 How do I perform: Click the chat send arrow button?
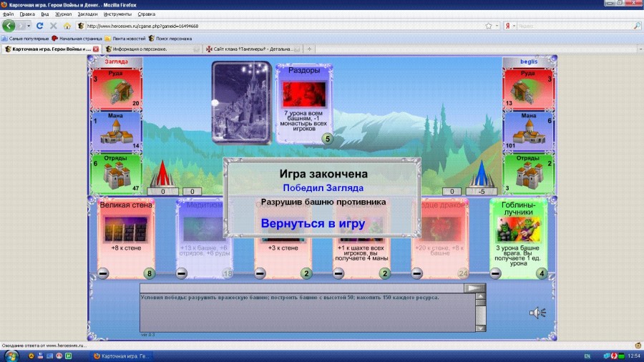(x=474, y=288)
